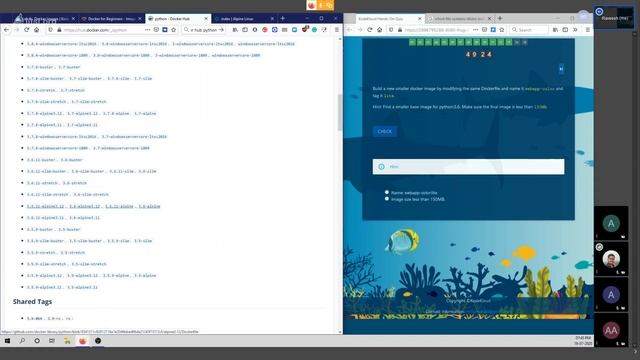Expand the Hint panel in quiz
The image size is (640, 360).
click(468, 167)
